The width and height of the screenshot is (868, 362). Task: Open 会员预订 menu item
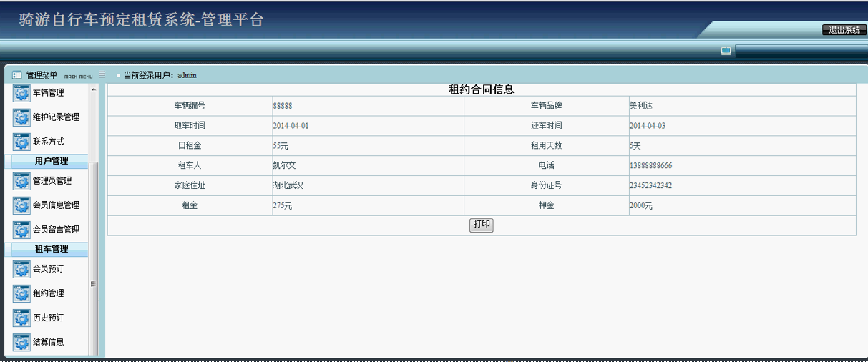click(48, 269)
